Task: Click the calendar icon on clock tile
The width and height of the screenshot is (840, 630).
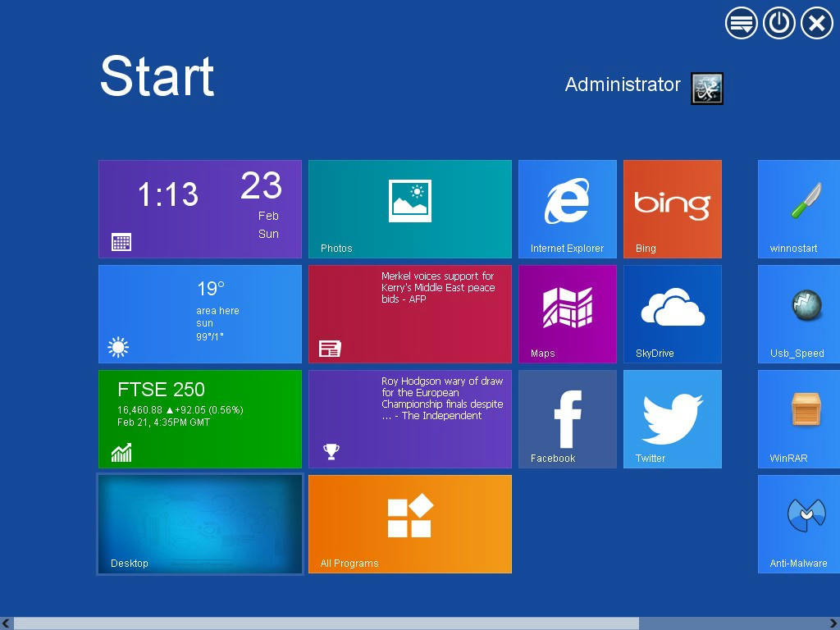Action: click(x=121, y=242)
